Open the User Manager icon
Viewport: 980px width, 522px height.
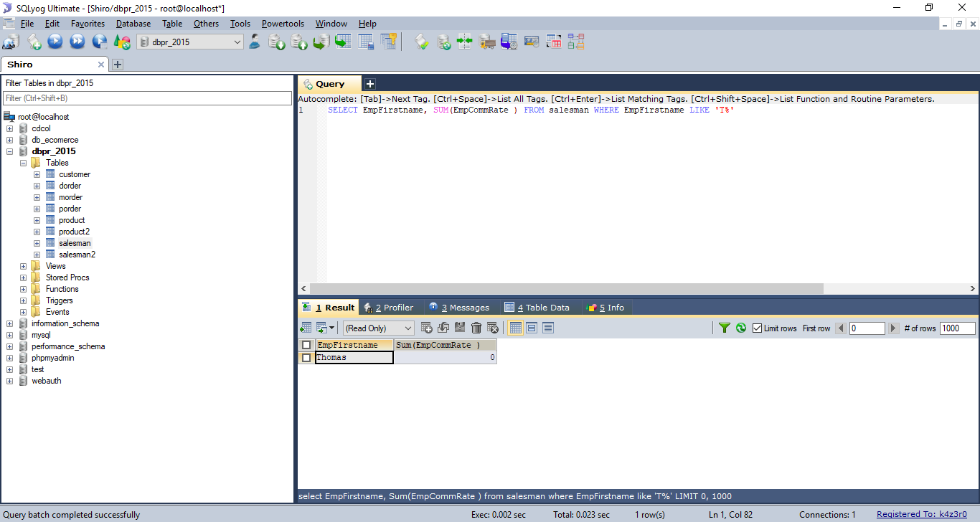point(255,42)
